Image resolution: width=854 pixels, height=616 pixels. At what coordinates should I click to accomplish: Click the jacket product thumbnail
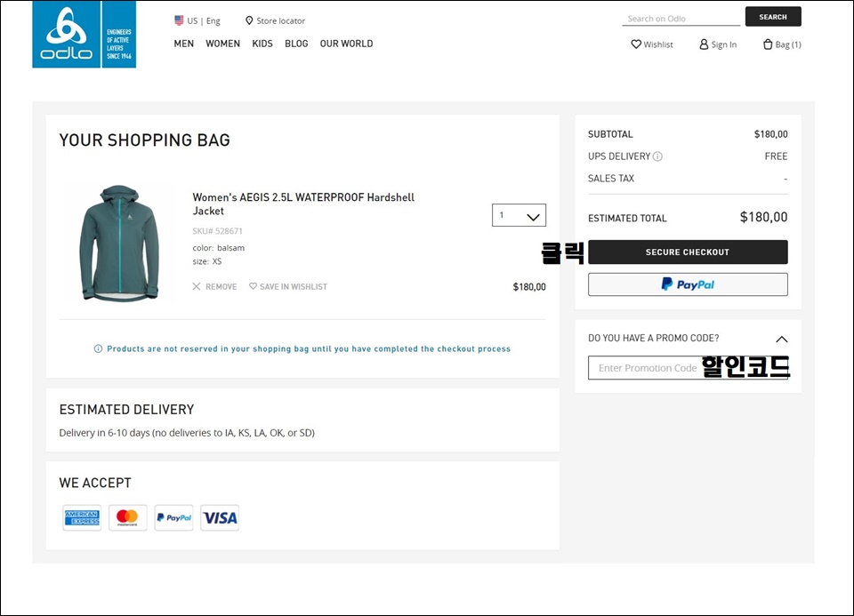point(119,244)
